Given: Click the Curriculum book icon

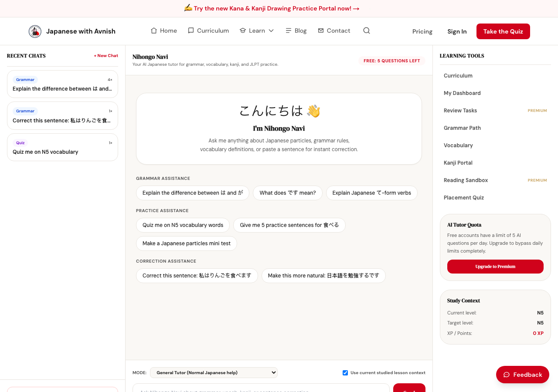Looking at the screenshot, I should click(x=191, y=30).
